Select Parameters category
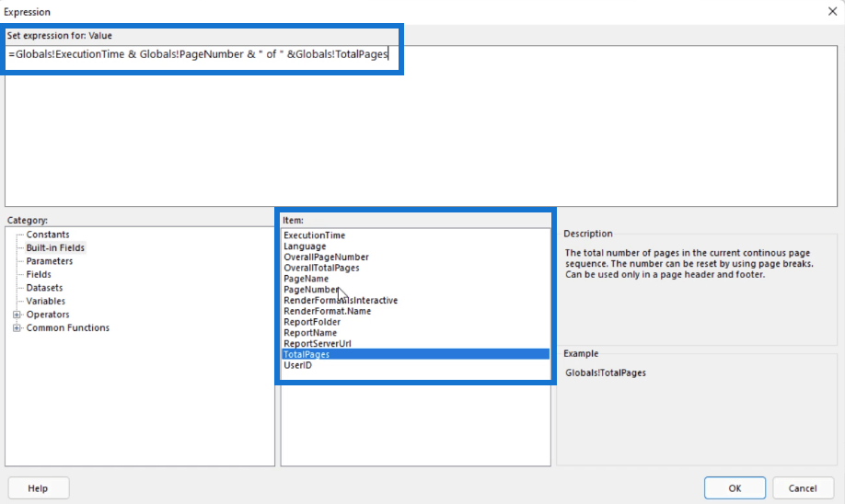845x504 pixels. 49,261
